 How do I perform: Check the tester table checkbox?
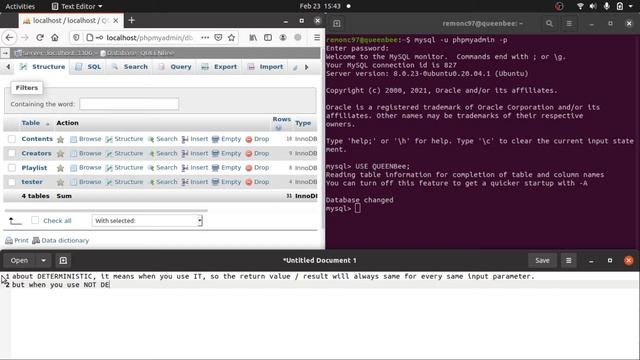(12, 182)
